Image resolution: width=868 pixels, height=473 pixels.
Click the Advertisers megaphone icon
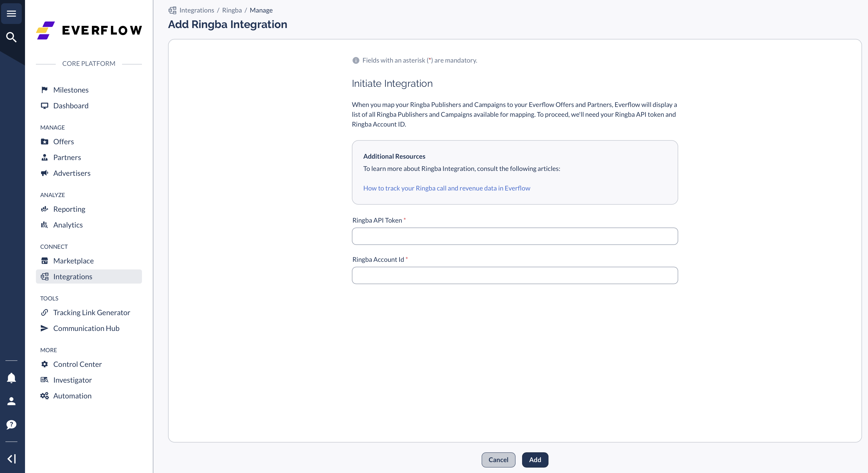tap(45, 173)
